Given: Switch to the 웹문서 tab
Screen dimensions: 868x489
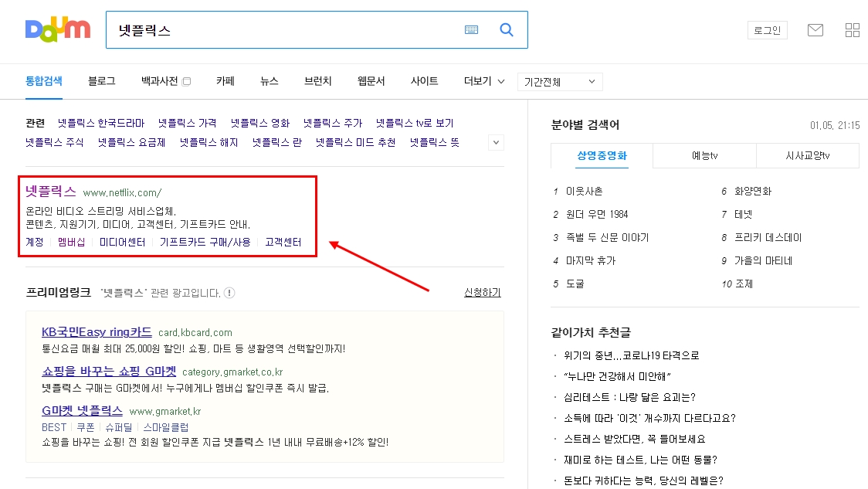Looking at the screenshot, I should [x=371, y=81].
